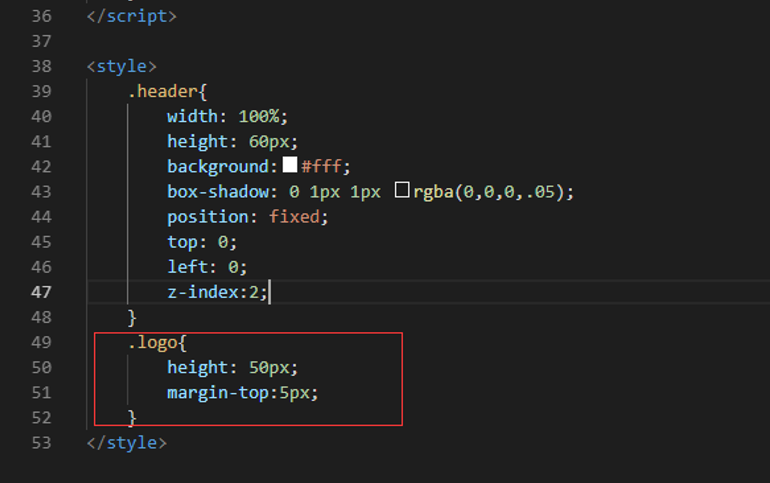Click the closing brace on line 48
This screenshot has width=770, height=483.
132,318
